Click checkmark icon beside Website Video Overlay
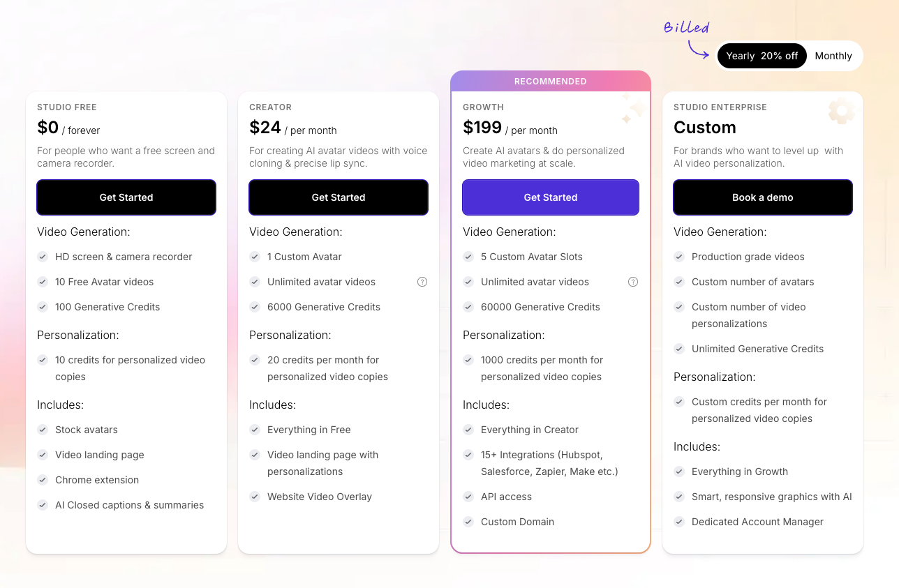 point(255,497)
